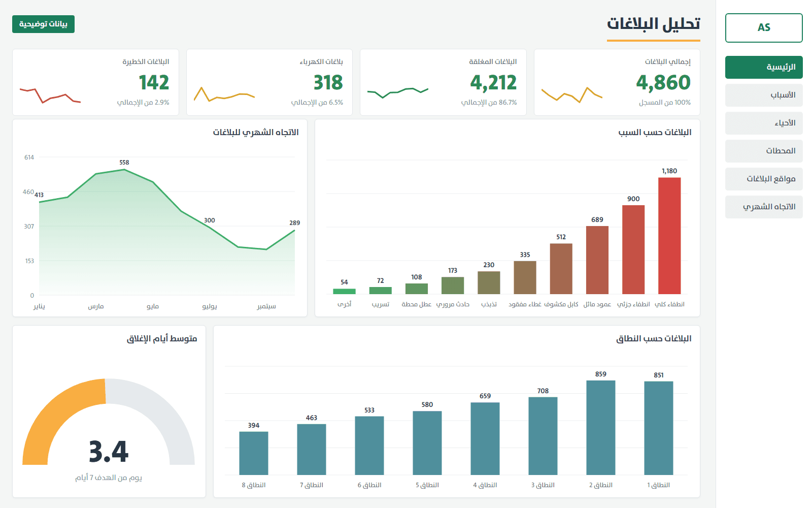Click the green أخرى bar showing 54
The image size is (812, 508).
coord(344,292)
